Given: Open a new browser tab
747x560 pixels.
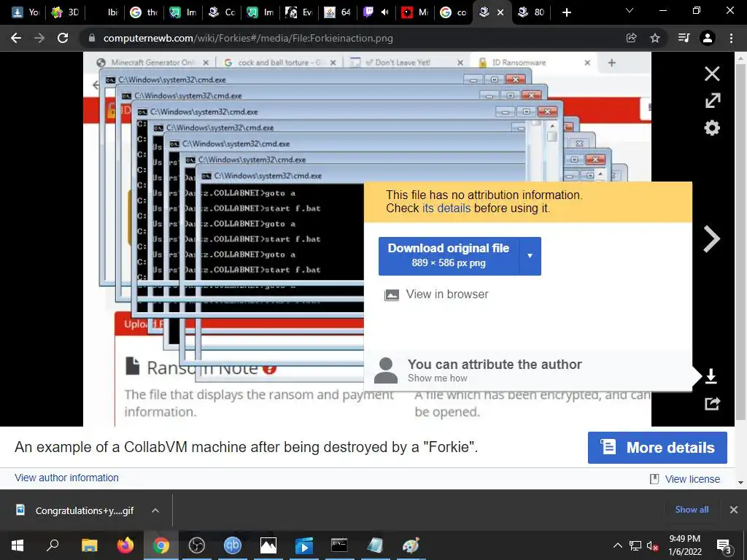Looking at the screenshot, I should pyautogui.click(x=566, y=12).
